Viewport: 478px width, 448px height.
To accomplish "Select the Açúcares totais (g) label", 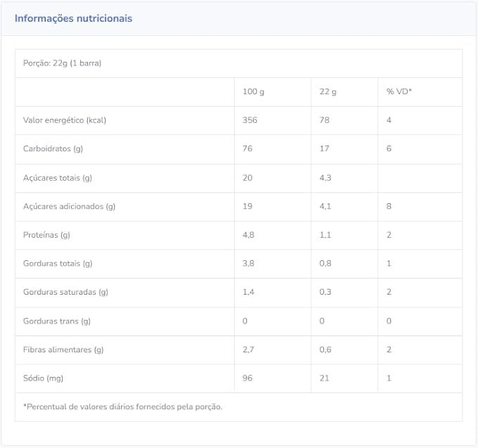I will click(x=58, y=178).
